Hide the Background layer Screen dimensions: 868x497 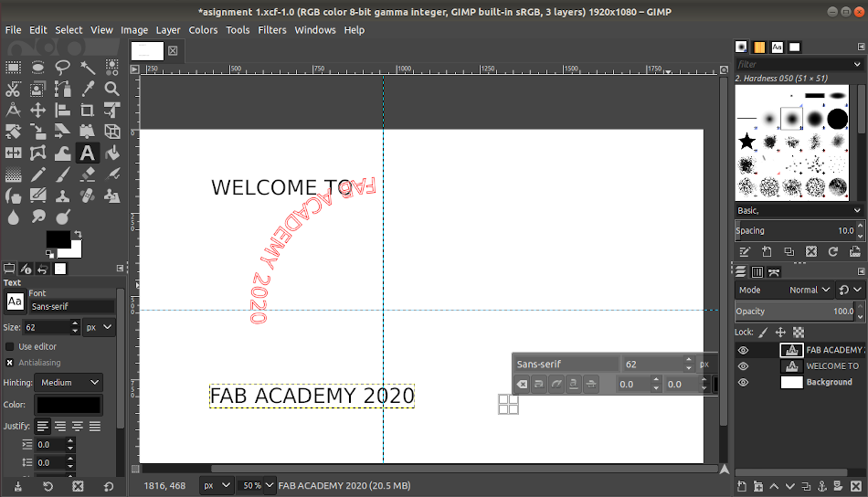point(744,383)
